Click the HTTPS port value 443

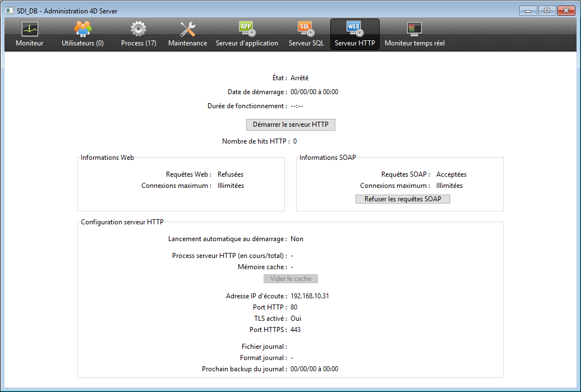pyautogui.click(x=296, y=330)
